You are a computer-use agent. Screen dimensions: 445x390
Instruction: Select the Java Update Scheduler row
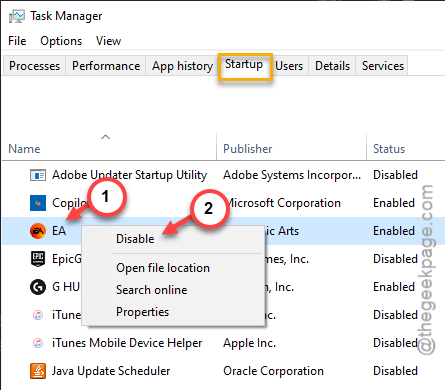(223, 371)
